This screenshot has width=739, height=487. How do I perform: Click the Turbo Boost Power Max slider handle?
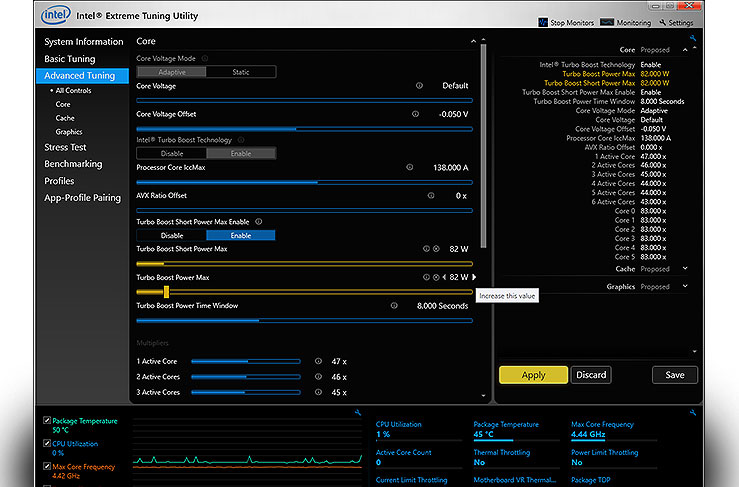(166, 292)
